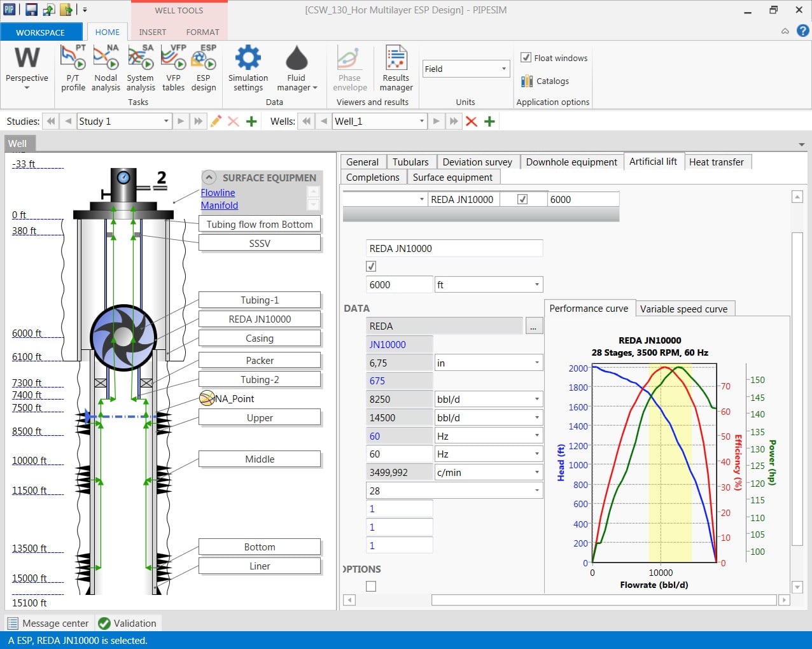Open the Manifold link

tap(220, 205)
